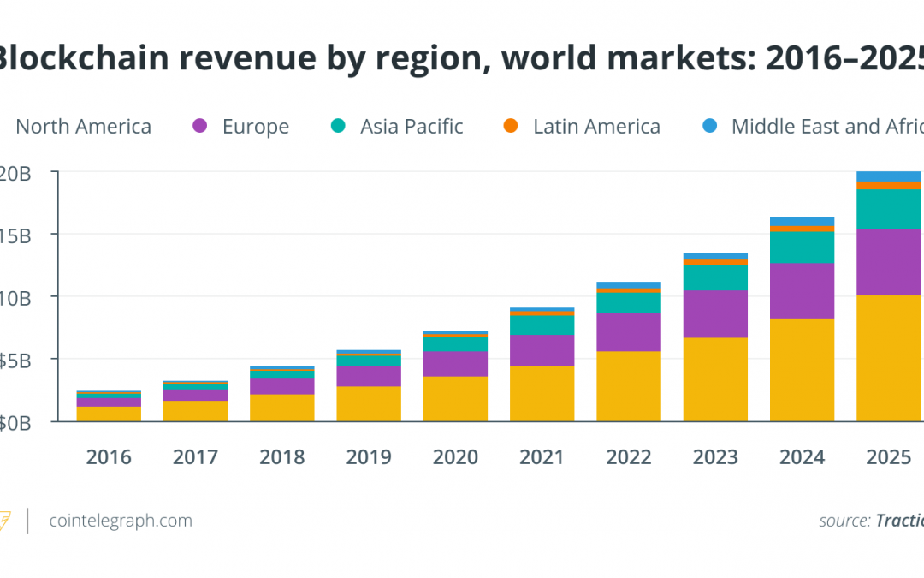Click the Tractica source credit text
This screenshot has width=924, height=578.
[x=899, y=521]
